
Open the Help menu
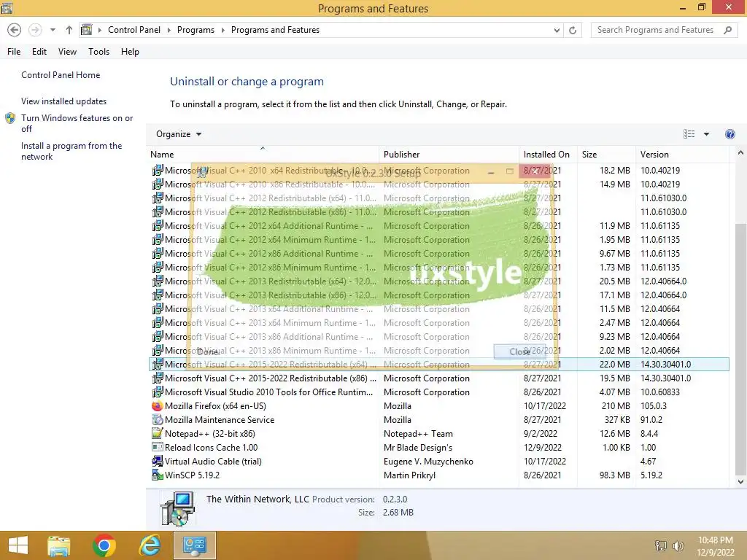(x=130, y=52)
